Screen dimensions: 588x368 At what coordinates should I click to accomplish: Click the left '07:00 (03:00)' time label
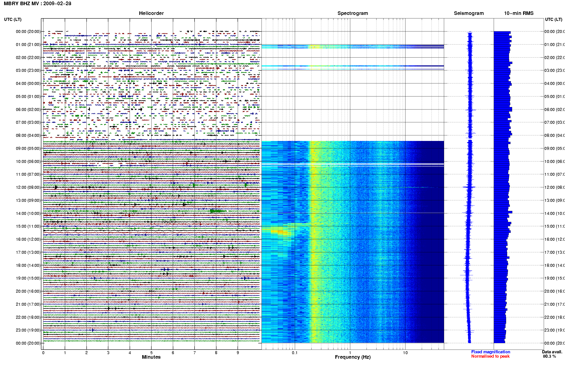pos(28,122)
